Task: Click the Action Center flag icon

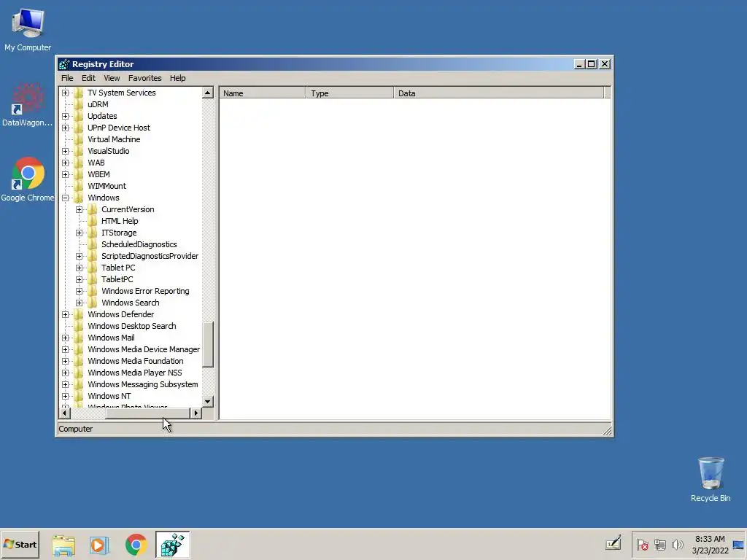Action: [x=642, y=545]
